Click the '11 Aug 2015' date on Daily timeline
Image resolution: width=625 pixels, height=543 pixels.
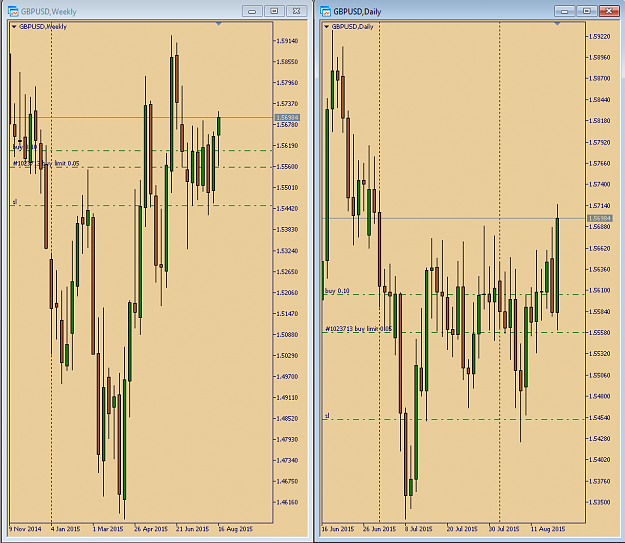pos(548,529)
